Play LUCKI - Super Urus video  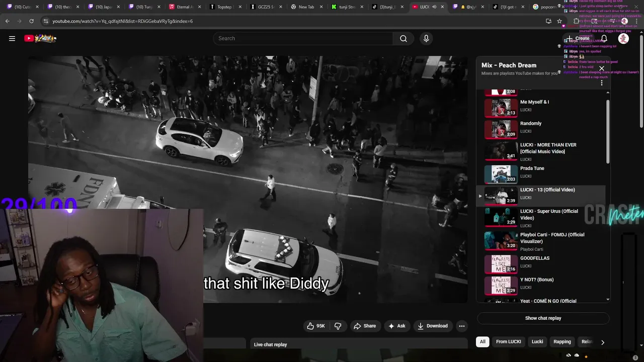541,218
